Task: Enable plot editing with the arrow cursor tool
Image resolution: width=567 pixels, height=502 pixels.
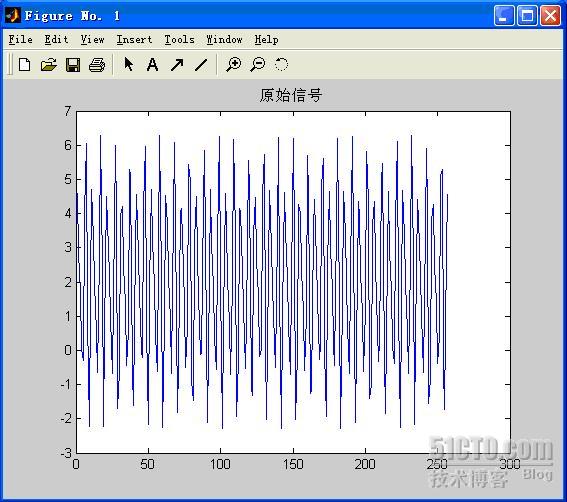Action: pos(128,64)
